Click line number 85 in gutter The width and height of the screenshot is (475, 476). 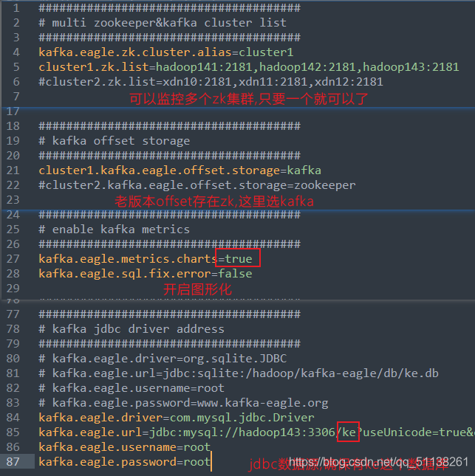click(x=13, y=432)
